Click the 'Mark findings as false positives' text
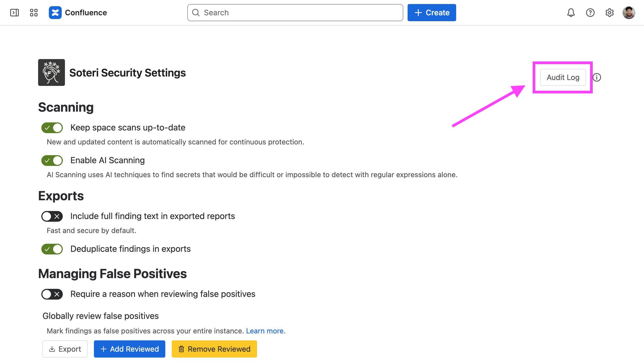Screen dimensions: 644x364 145,331
